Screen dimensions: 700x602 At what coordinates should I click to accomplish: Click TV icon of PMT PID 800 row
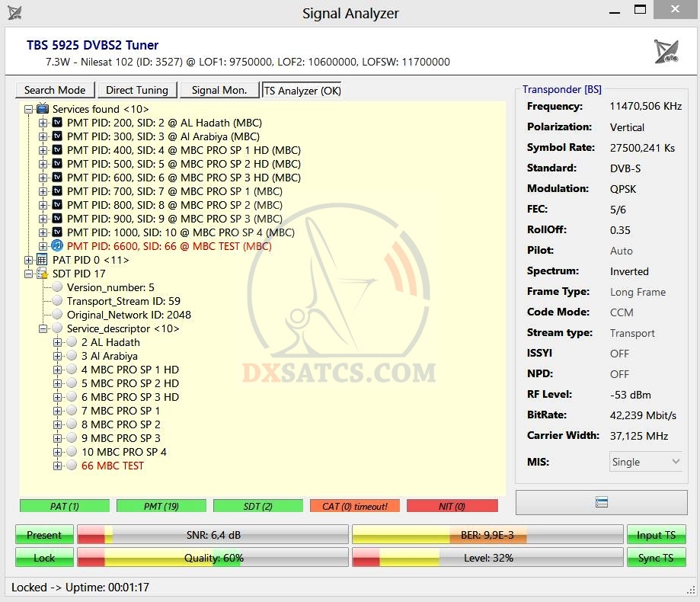57,205
